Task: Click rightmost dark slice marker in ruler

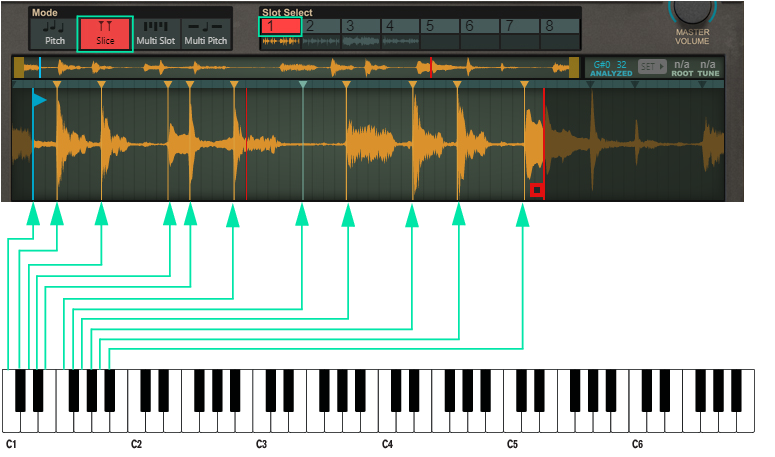Action: 702,84
